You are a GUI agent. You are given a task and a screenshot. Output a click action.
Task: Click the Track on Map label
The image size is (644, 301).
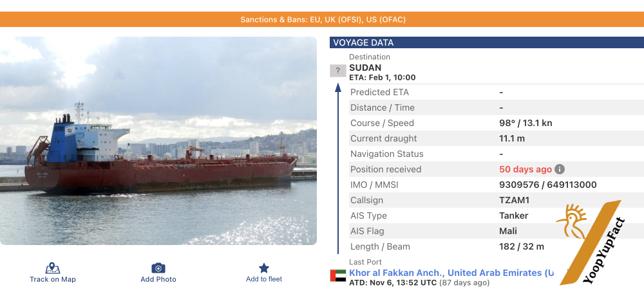pyautogui.click(x=53, y=279)
